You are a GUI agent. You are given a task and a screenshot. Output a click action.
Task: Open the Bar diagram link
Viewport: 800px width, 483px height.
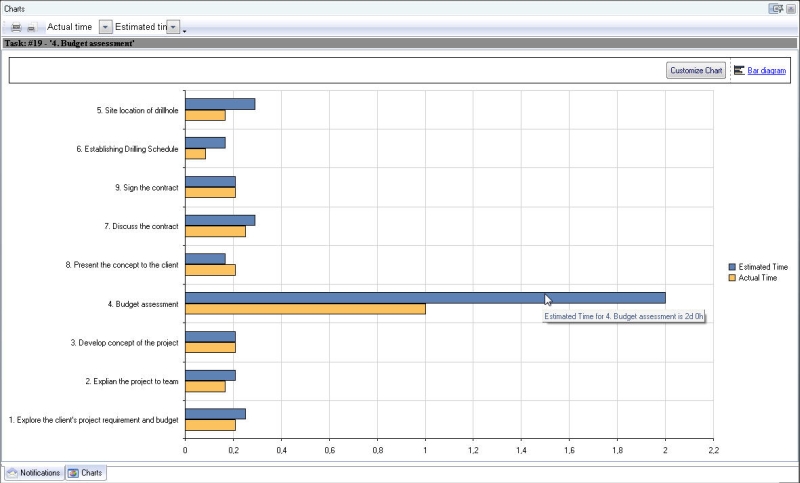click(x=766, y=70)
